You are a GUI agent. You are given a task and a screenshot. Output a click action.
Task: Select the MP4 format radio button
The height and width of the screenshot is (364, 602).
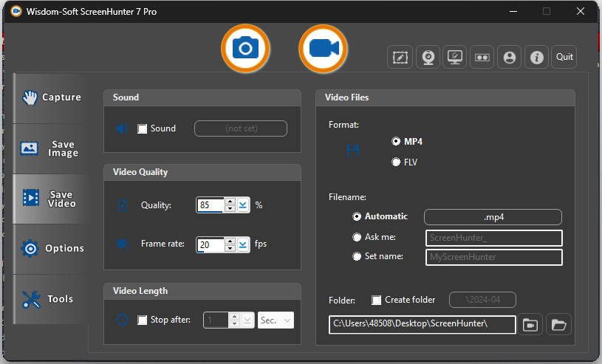pyautogui.click(x=396, y=141)
